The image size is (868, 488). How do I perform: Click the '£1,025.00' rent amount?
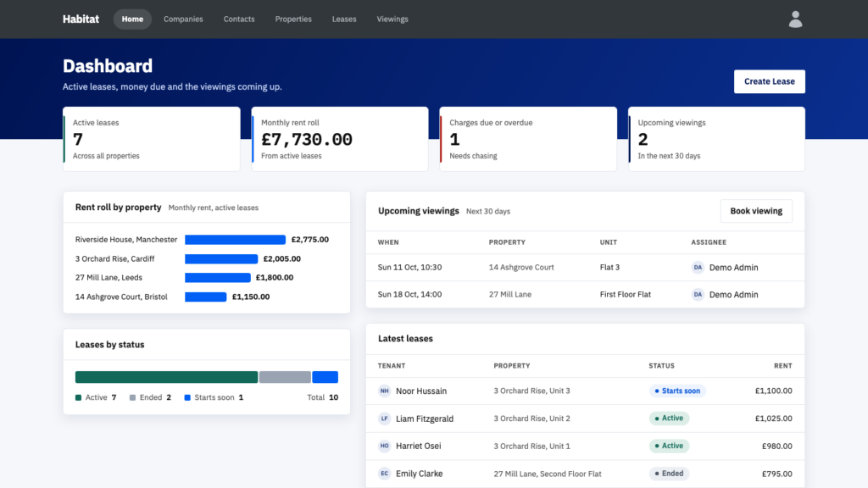tap(773, 419)
